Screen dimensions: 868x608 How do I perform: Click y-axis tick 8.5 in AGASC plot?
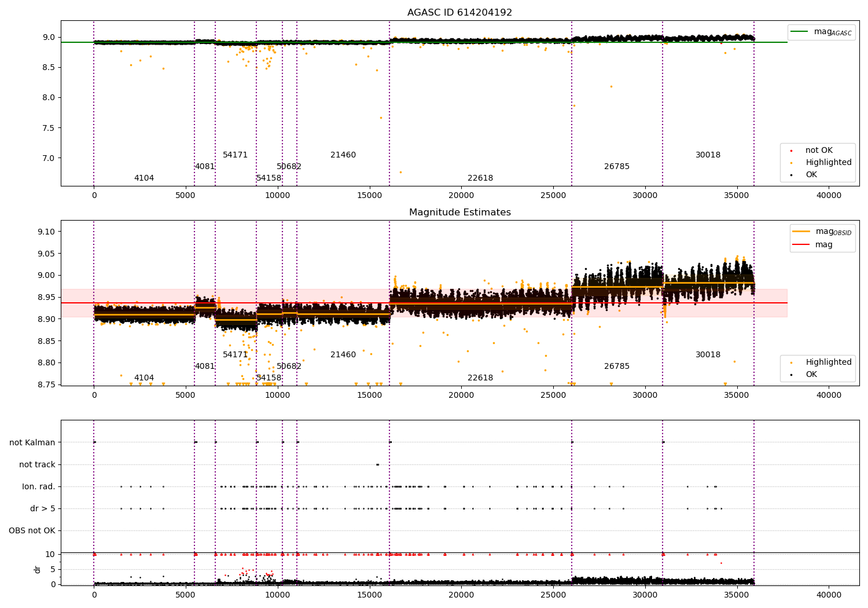click(x=49, y=68)
